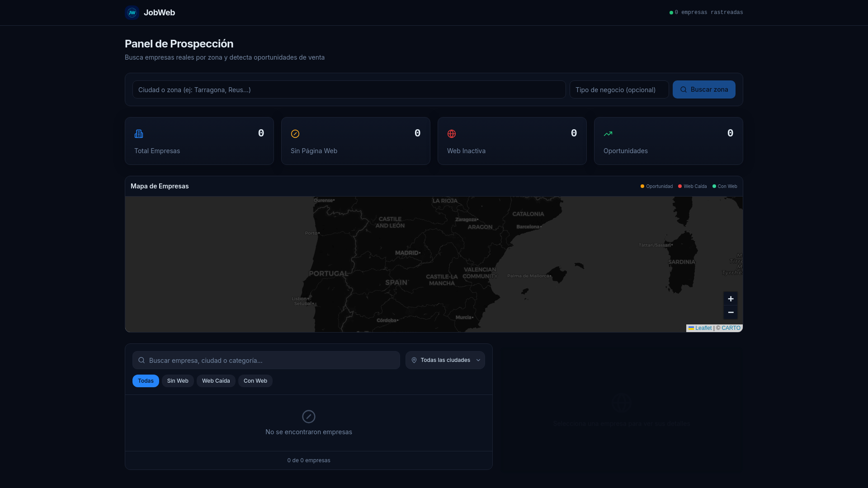This screenshot has width=868, height=488.
Task: Open the Todas las ciudades dropdown
Action: (x=445, y=360)
